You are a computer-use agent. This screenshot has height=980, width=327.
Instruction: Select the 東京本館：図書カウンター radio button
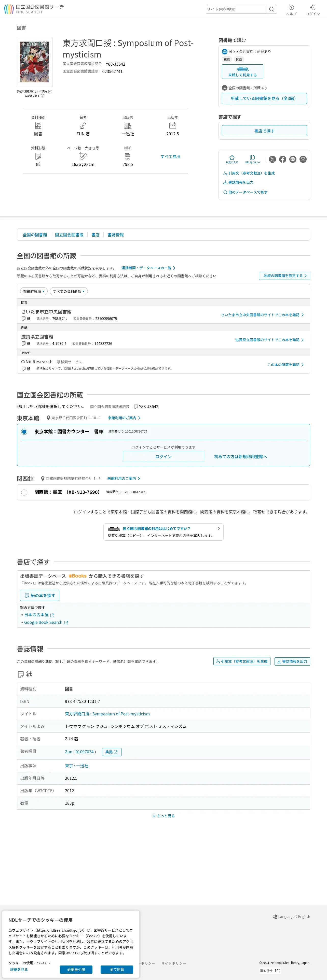point(24,432)
